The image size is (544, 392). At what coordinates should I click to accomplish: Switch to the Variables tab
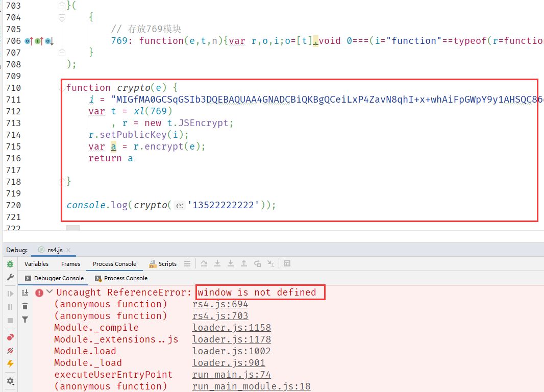click(x=37, y=264)
